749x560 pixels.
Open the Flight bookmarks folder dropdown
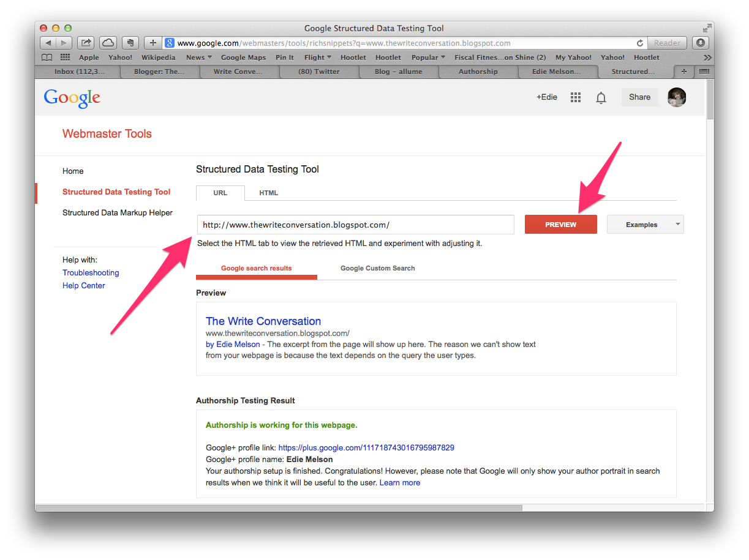click(317, 58)
